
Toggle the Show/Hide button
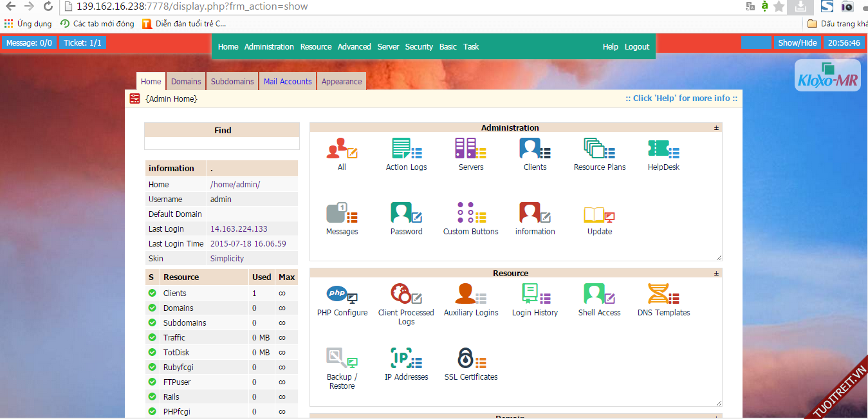[x=797, y=42]
